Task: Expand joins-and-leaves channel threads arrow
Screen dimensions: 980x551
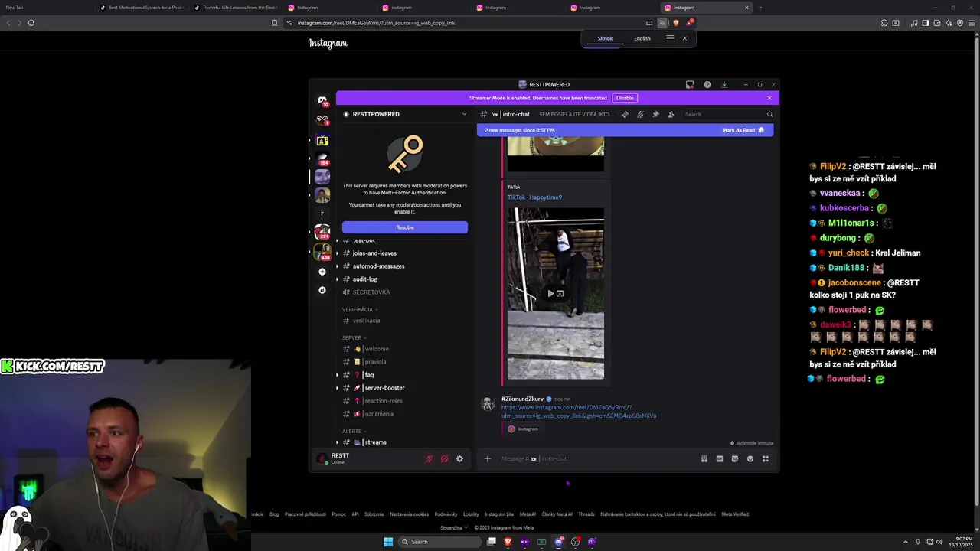Action: (337, 253)
